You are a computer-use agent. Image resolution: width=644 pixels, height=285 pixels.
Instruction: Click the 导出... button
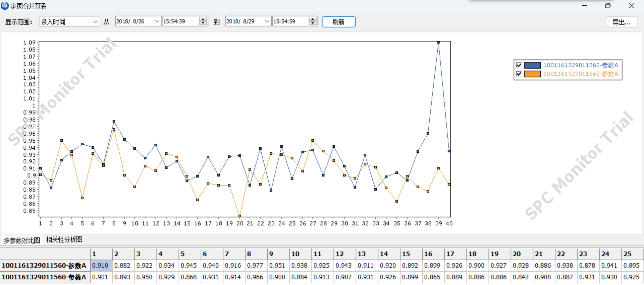tap(621, 22)
